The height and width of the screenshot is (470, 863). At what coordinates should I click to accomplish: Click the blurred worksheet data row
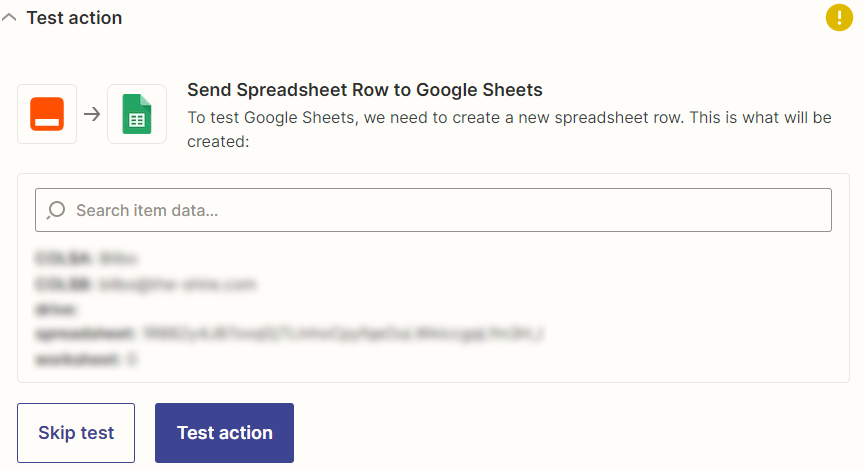click(x=86, y=359)
